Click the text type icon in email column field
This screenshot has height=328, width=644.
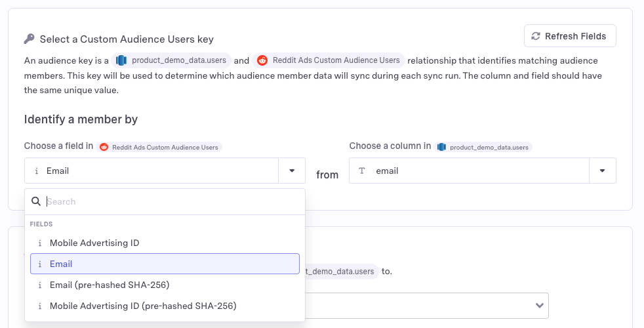(362, 171)
